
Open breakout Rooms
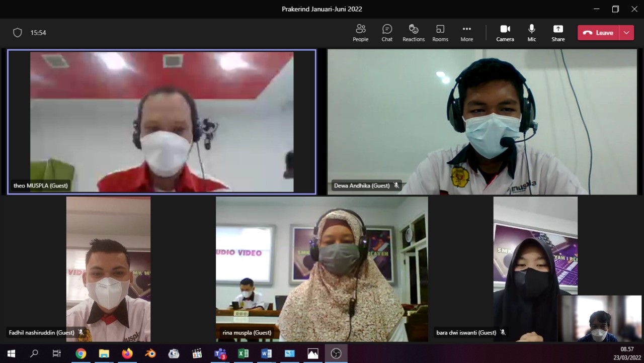pyautogui.click(x=440, y=33)
